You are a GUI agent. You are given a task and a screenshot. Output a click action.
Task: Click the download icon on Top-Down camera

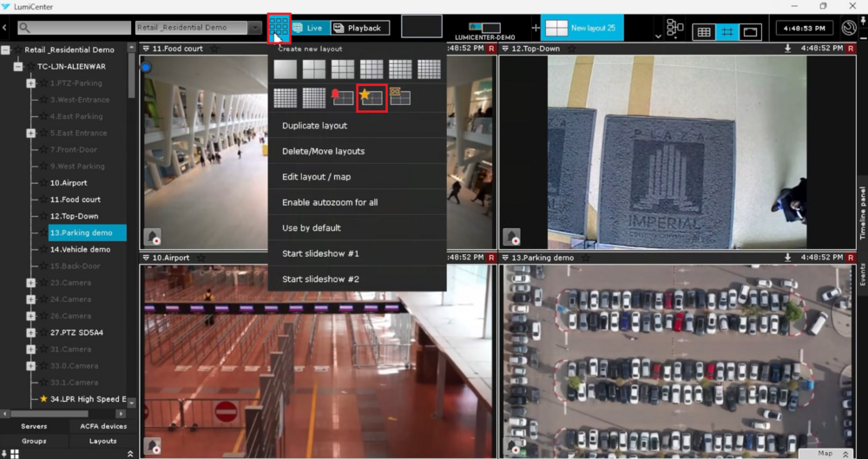788,49
